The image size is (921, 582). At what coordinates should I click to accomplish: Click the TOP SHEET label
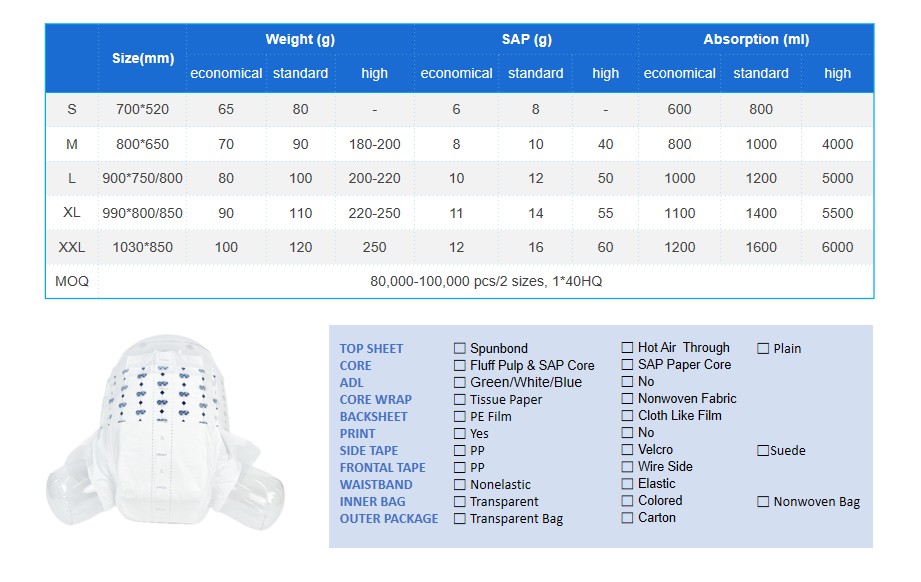[371, 349]
